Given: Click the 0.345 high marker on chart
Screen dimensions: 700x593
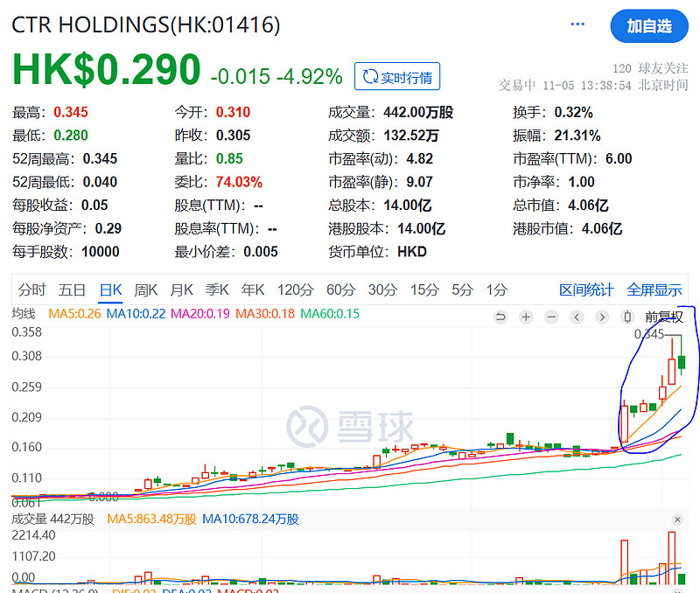Looking at the screenshot, I should point(649,334).
